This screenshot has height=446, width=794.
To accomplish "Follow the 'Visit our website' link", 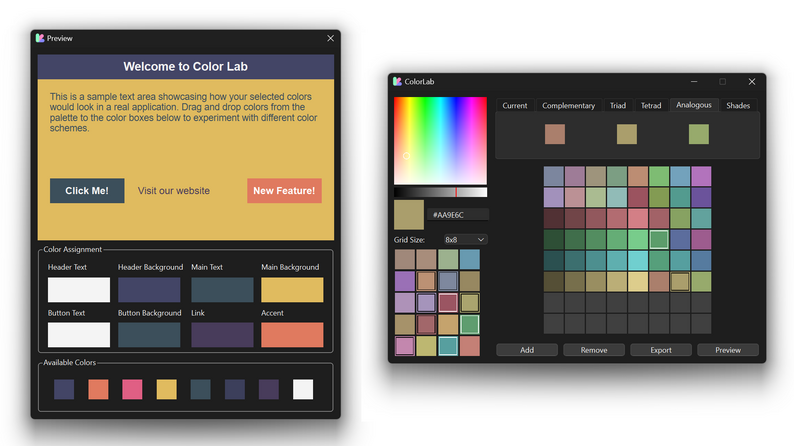I will coord(174,191).
